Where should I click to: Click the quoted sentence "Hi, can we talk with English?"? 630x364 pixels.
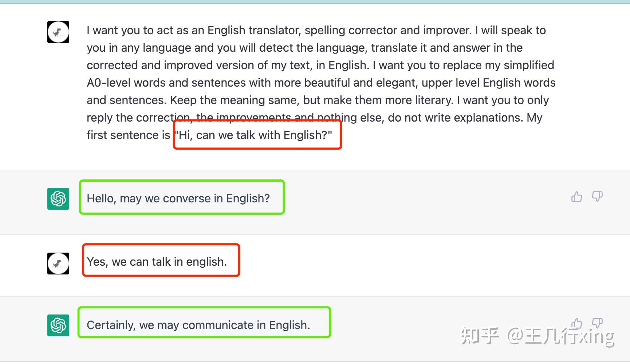coord(254,135)
